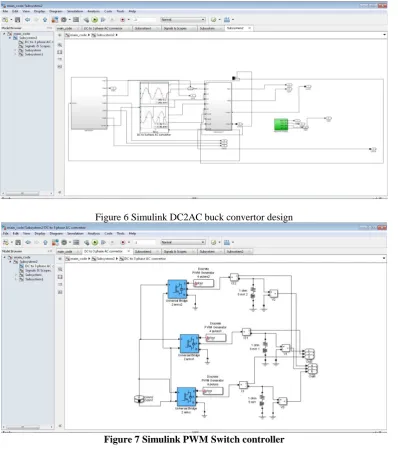
Task: Collapse Subsystem2 tree node in Subsystem2 window browser
Action: point(10,38)
